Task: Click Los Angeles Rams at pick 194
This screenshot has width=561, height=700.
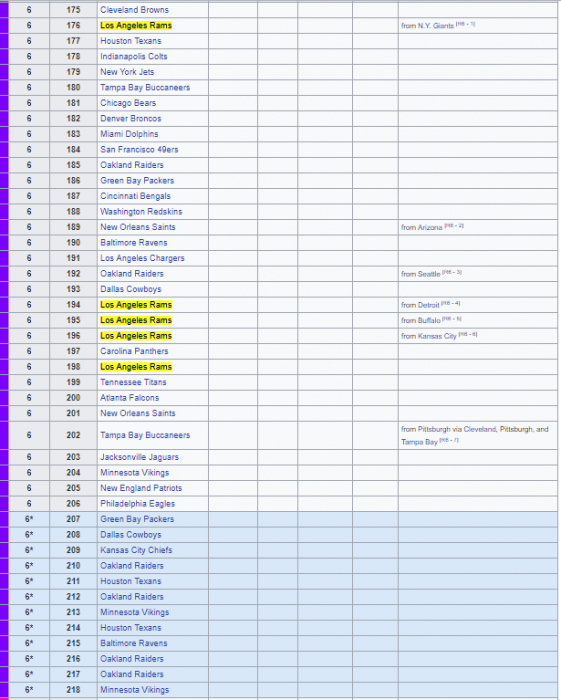Action: (x=136, y=305)
